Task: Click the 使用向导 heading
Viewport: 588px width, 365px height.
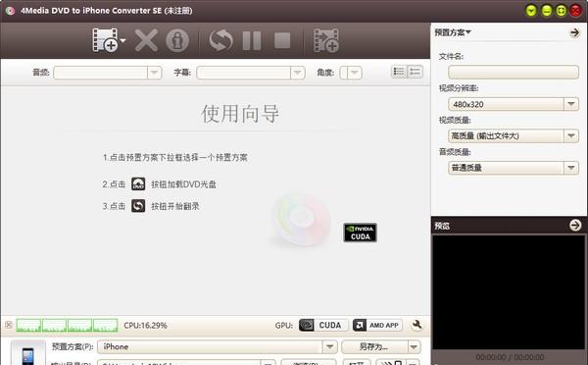Action: (x=240, y=114)
